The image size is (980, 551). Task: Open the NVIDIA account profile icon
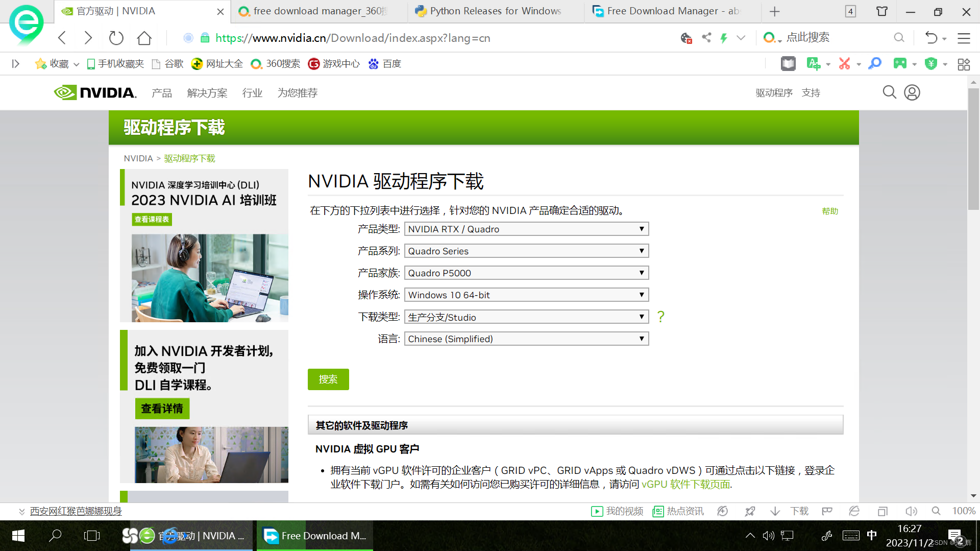[912, 92]
